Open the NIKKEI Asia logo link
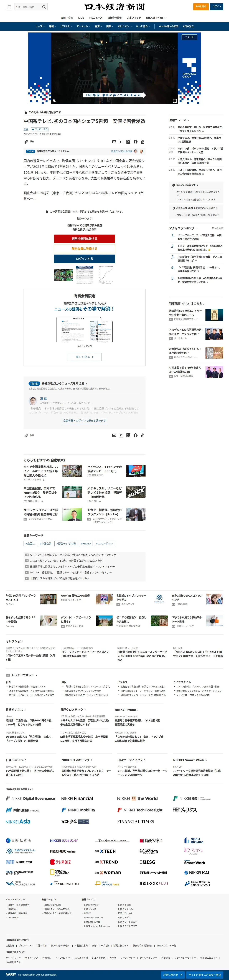 tap(18, 821)
